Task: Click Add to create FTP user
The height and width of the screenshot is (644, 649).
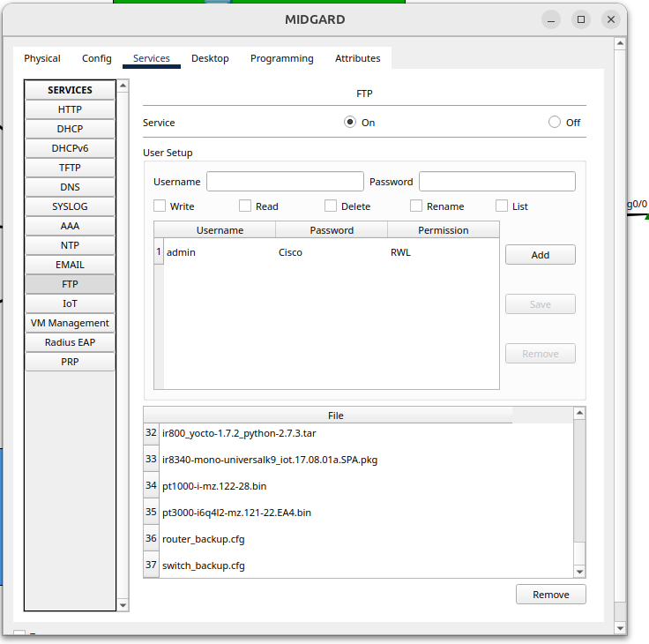Action: coord(541,255)
